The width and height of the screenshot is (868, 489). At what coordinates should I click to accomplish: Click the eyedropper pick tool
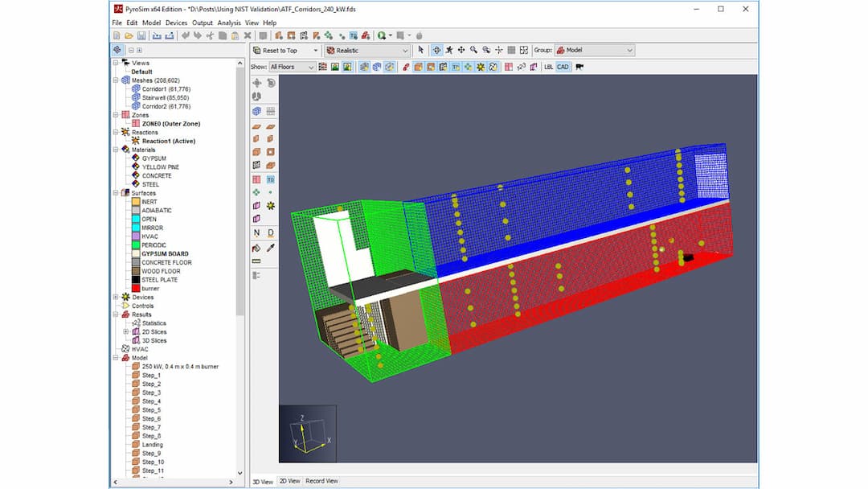click(x=271, y=248)
